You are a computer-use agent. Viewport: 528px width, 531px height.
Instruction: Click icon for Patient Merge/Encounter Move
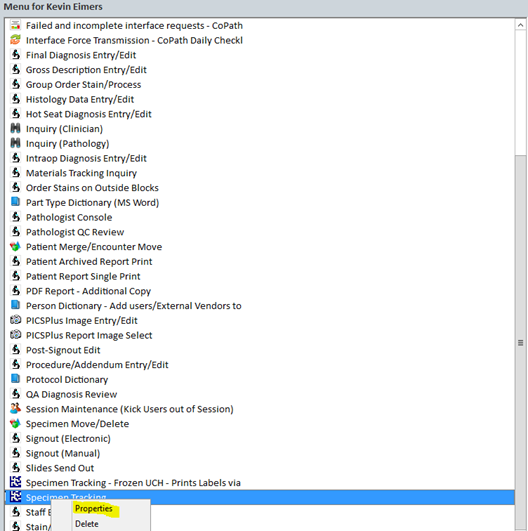click(15, 247)
